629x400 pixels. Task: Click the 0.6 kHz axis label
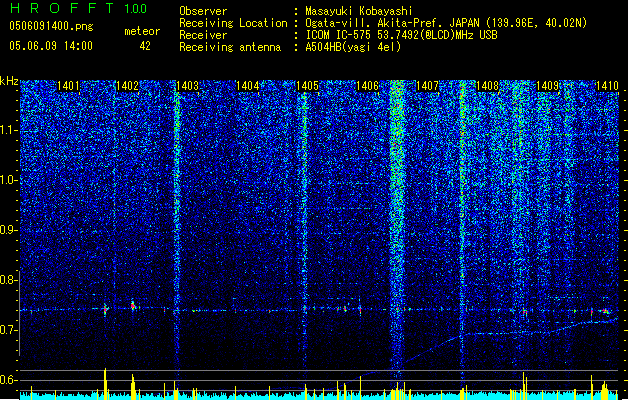pyautogui.click(x=9, y=380)
